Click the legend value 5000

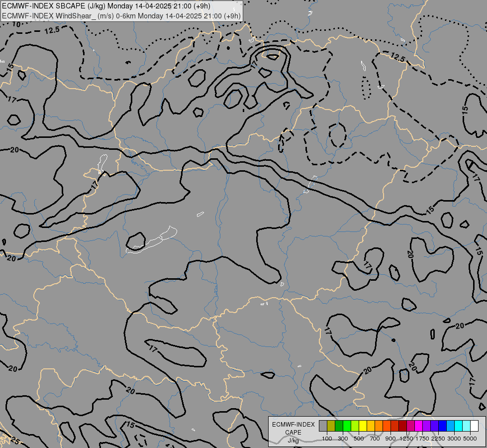click(470, 439)
